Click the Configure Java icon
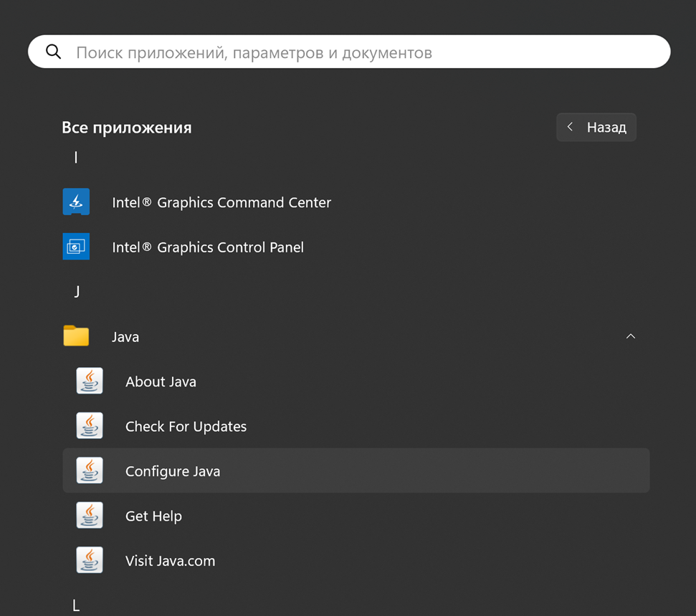Viewport: 696px width, 616px height. click(89, 470)
